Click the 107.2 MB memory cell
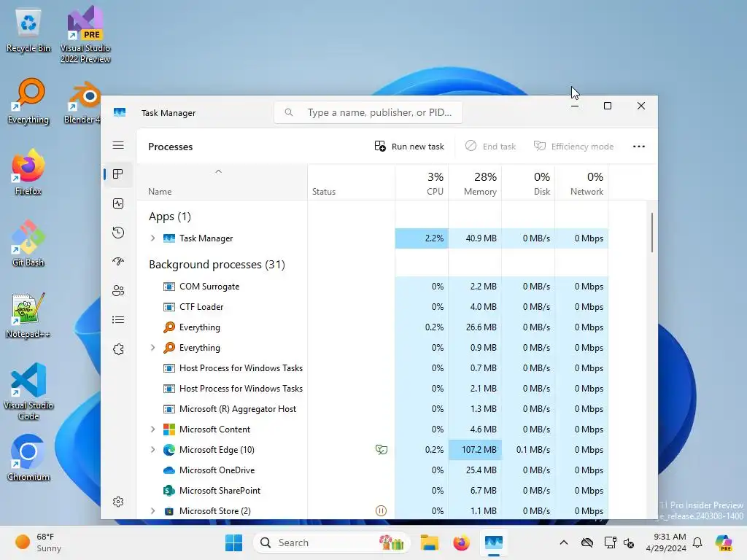The image size is (747, 560). [x=475, y=449]
